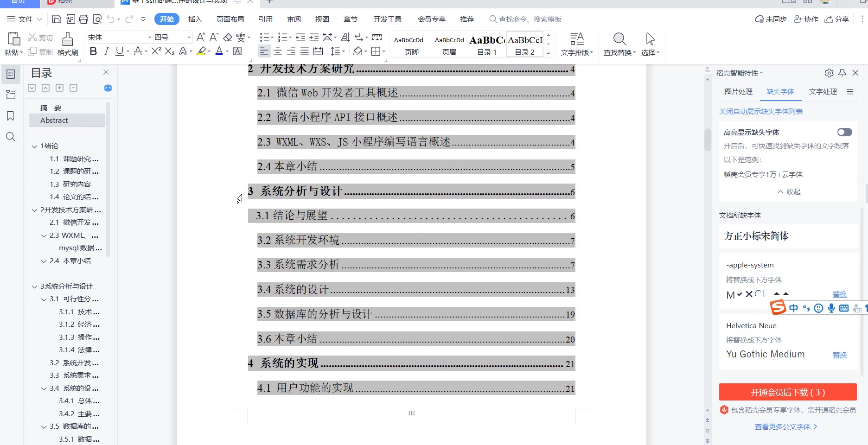Screen dimensions: 868x445
Task: Click the underline icon
Action: tap(120, 51)
